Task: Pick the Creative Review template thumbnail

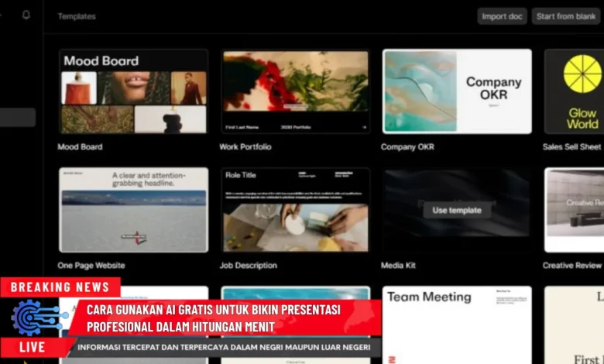Action: (x=574, y=210)
